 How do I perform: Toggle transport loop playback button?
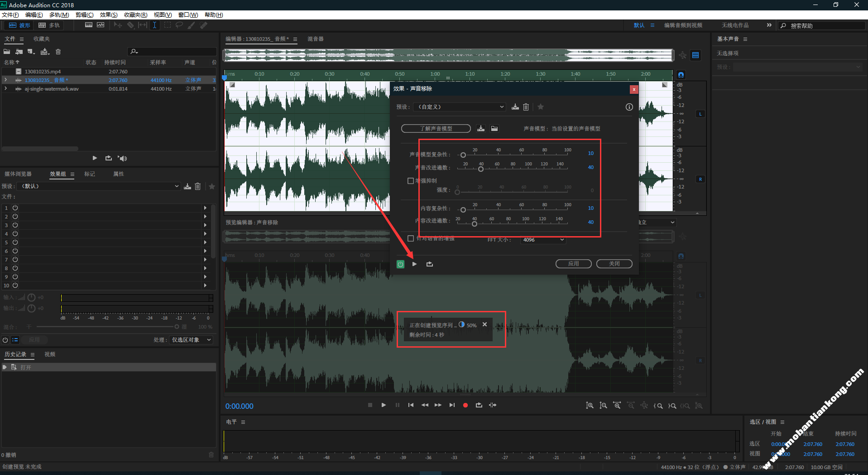pos(479,405)
